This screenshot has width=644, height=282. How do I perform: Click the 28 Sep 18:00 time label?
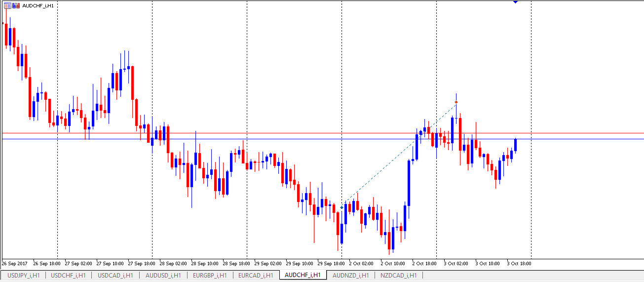click(x=236, y=264)
